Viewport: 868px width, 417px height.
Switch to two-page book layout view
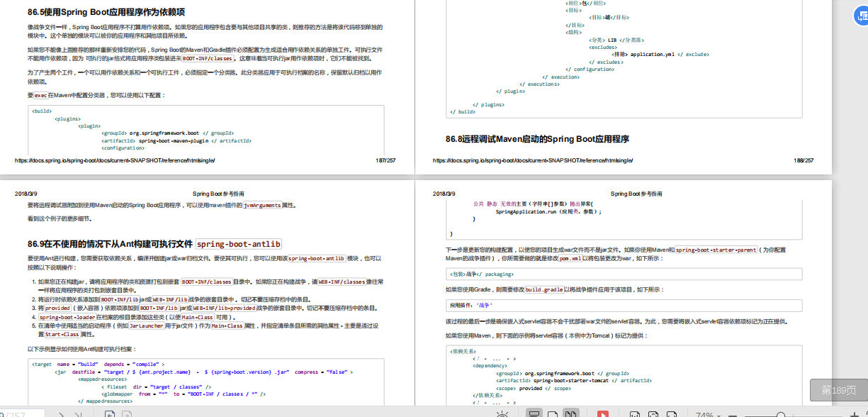pos(570,413)
